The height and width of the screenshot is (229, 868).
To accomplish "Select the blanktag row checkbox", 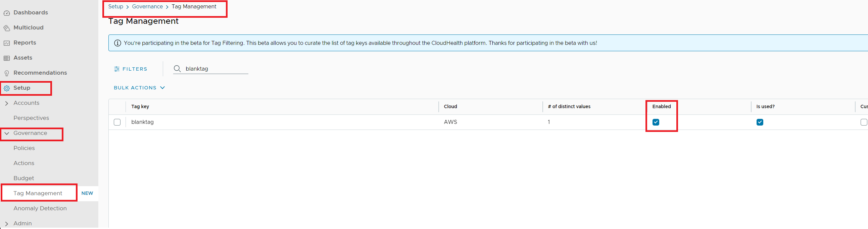I will [117, 122].
